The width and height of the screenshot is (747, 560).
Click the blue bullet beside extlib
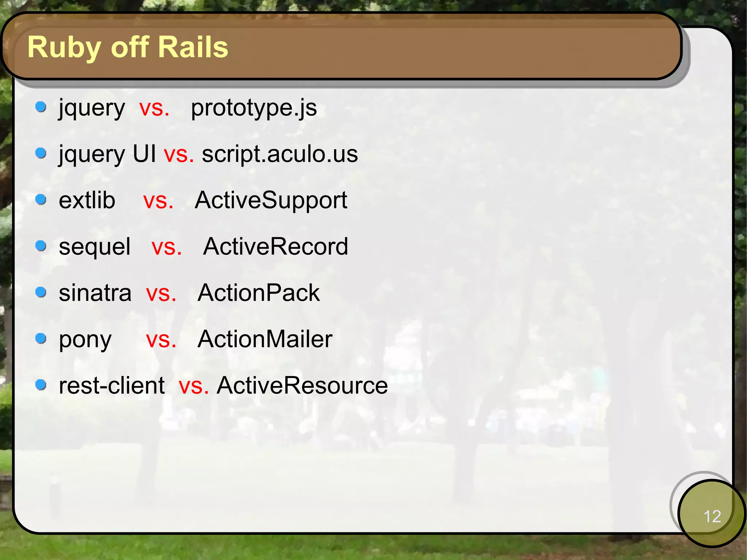(41, 200)
